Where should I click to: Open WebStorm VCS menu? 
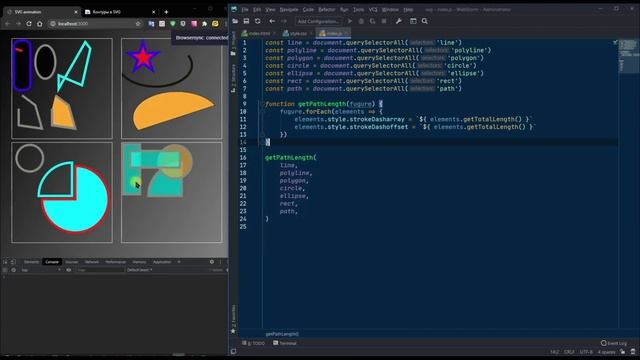373,9
